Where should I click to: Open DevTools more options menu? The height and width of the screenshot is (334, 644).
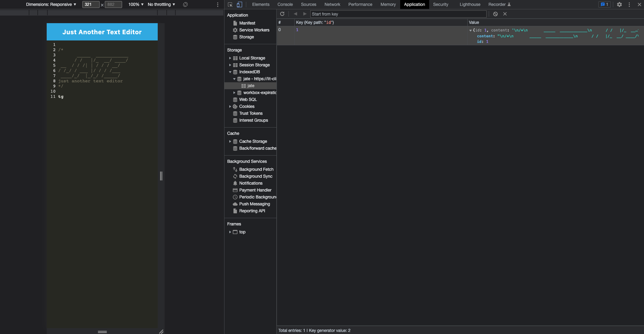pos(629,4)
